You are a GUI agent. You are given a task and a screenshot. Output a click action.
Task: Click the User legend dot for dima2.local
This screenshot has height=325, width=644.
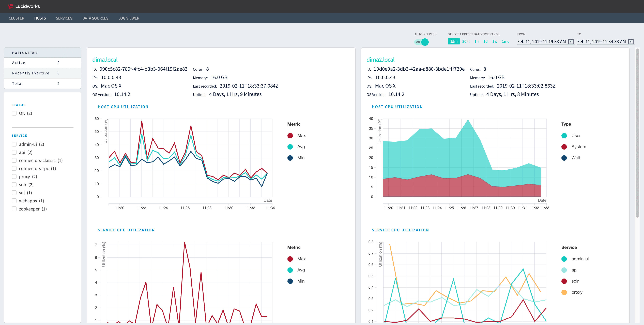[x=564, y=136]
